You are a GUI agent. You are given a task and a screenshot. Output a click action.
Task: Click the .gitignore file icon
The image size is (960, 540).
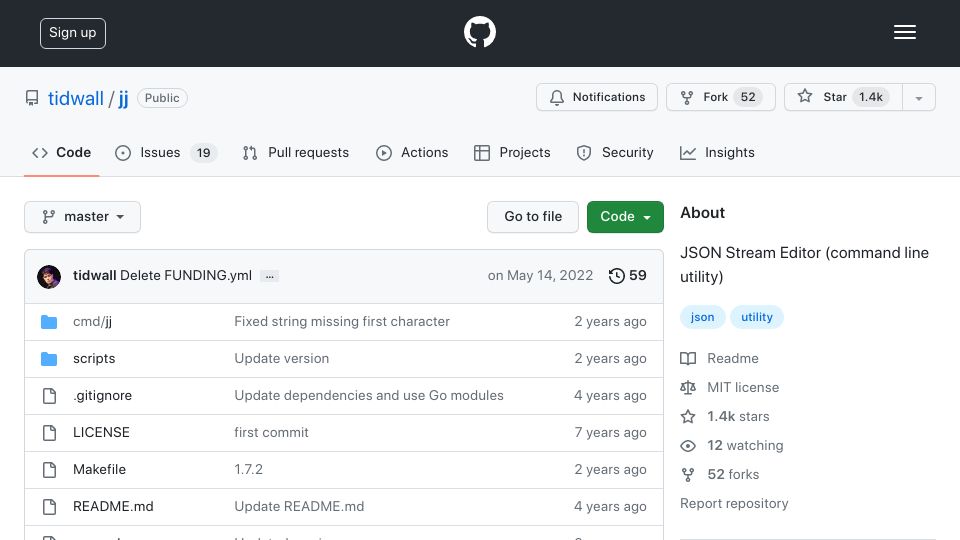pyautogui.click(x=50, y=396)
